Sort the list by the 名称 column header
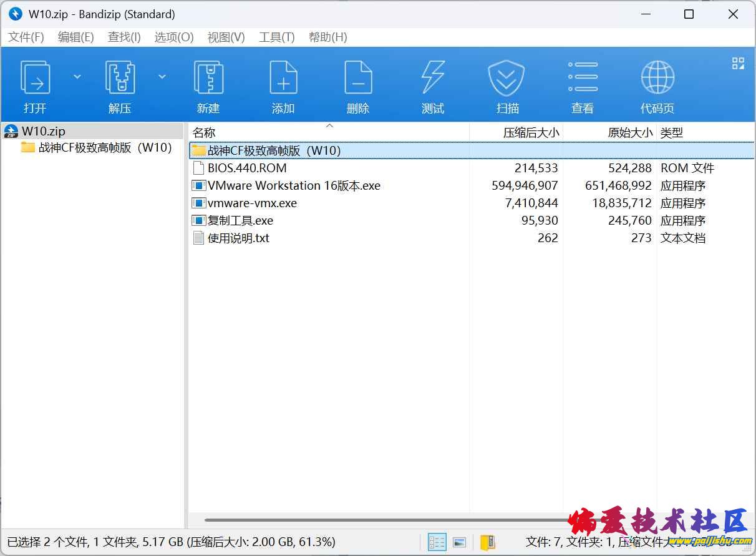This screenshot has width=756, height=556. 204,132
